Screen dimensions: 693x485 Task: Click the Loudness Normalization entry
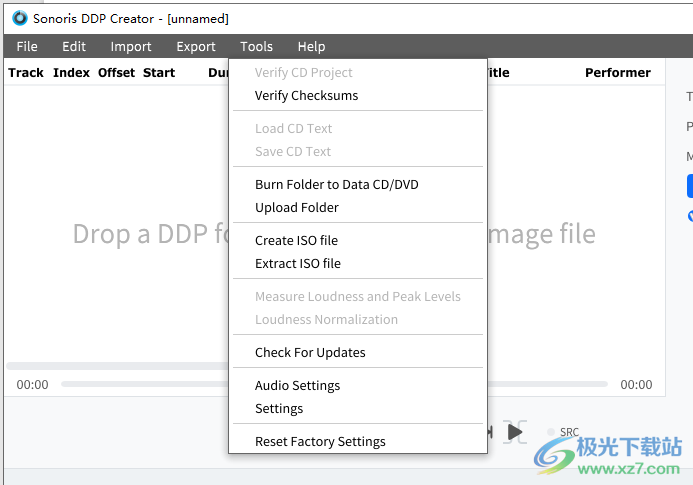point(358,320)
